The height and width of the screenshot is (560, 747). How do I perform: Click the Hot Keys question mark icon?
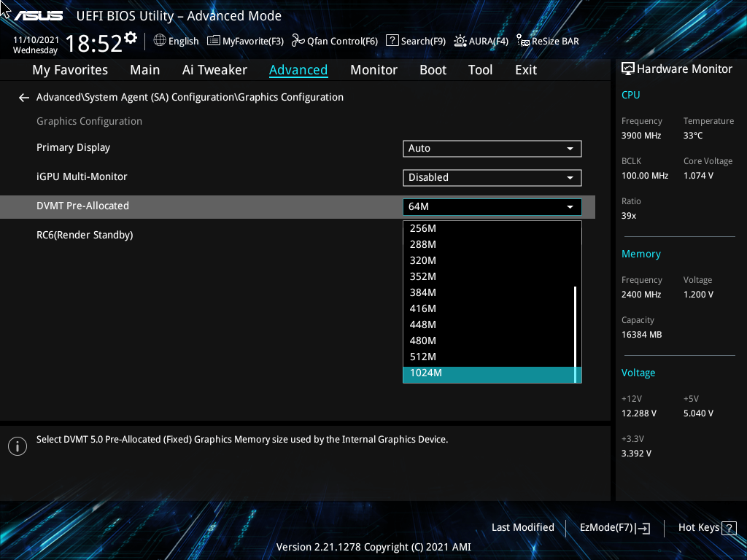click(729, 528)
